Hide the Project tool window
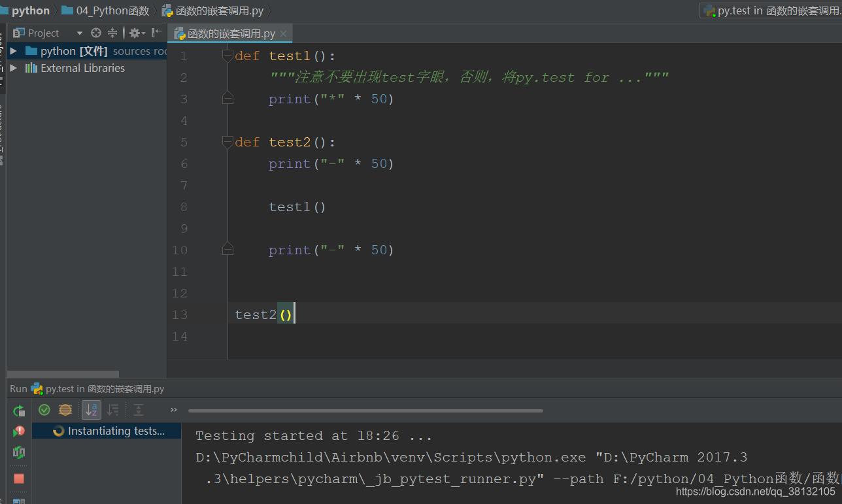The width and height of the screenshot is (842, 504). pyautogui.click(x=156, y=33)
